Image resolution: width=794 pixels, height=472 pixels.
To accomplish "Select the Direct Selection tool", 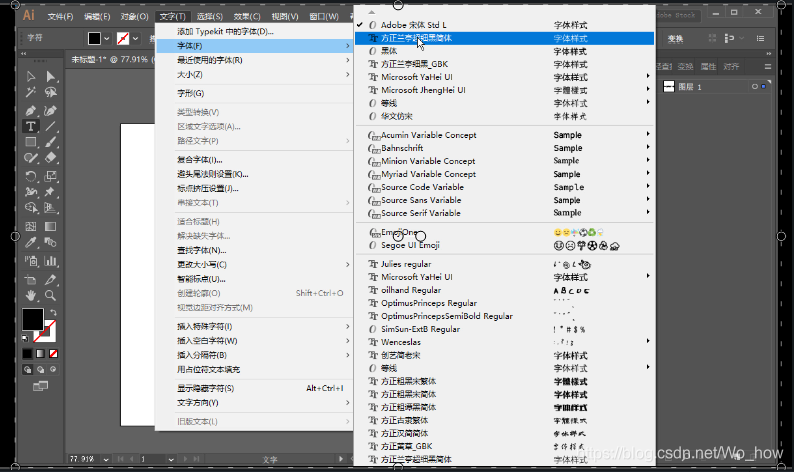I will (51, 76).
